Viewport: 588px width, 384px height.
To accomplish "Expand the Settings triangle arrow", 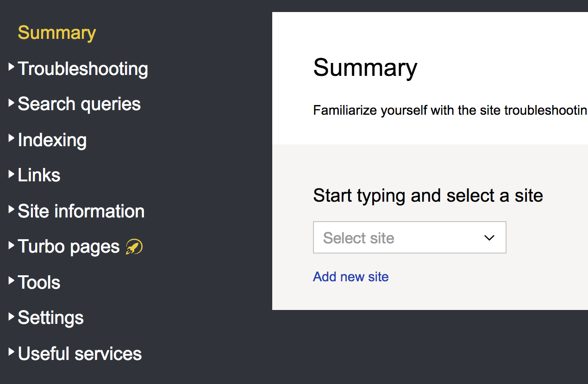I will point(12,316).
